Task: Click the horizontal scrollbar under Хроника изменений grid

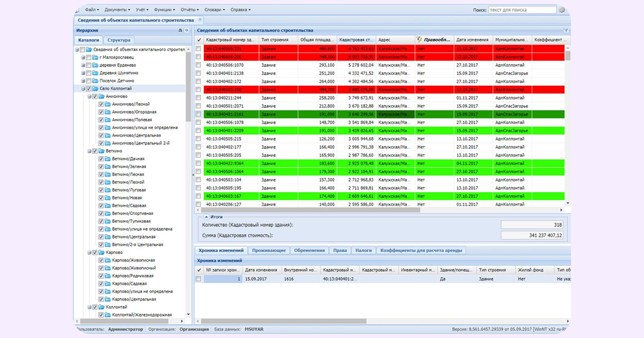Action: coord(283,321)
